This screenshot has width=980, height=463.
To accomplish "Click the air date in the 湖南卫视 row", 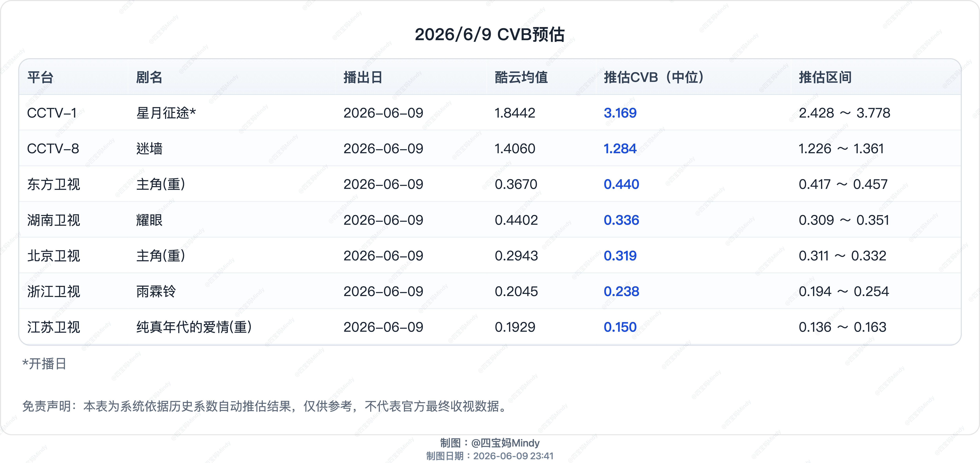I will (383, 220).
